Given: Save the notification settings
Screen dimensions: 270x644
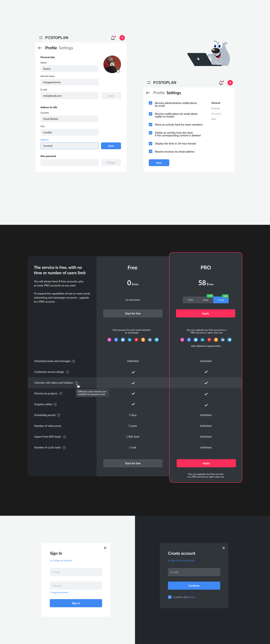Looking at the screenshot, I should 159,163.
